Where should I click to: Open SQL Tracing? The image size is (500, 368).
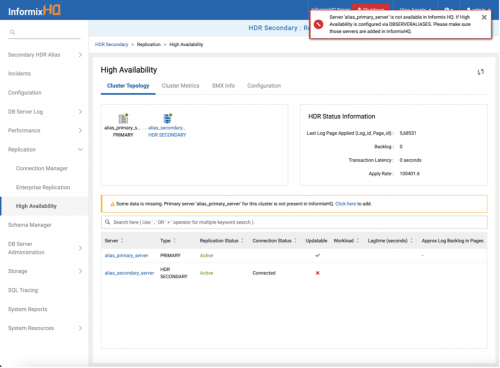23,290
